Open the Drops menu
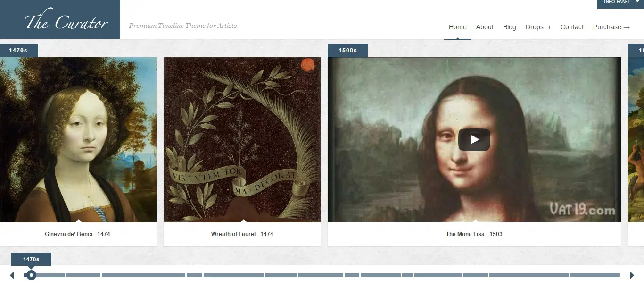Image resolution: width=644 pixels, height=281 pixels. 538,27
